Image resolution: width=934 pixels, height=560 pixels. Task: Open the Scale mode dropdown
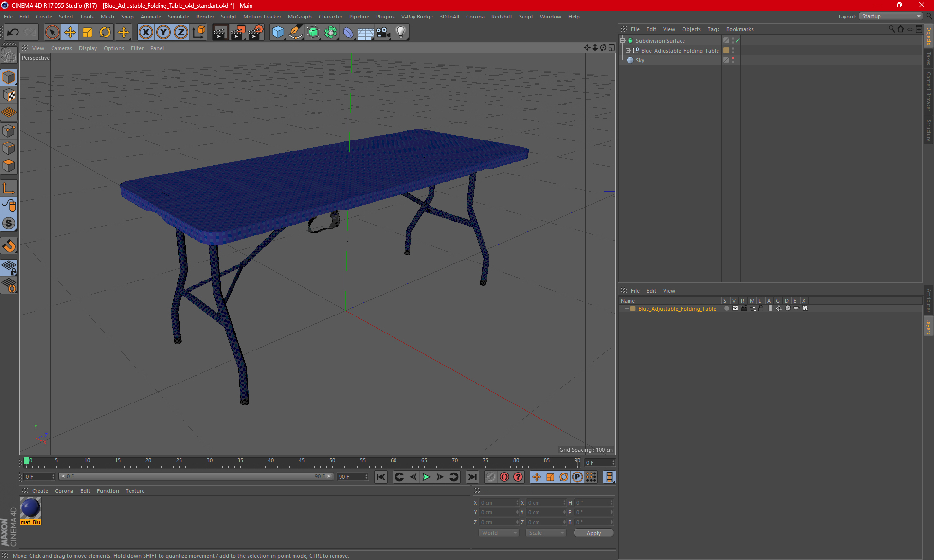coord(546,533)
